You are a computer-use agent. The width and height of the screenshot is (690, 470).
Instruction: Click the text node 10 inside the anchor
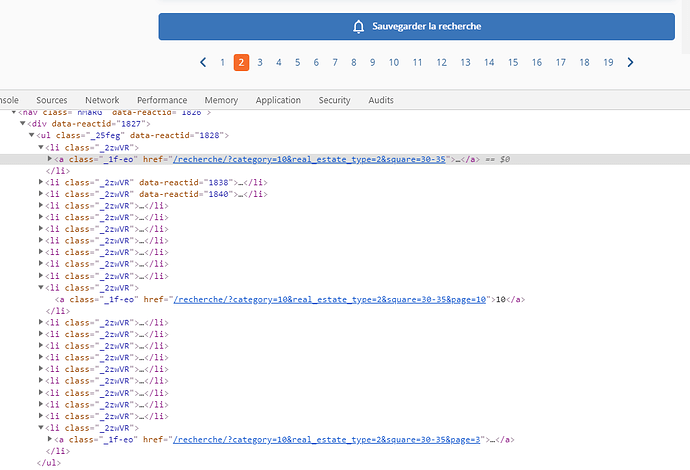(x=501, y=300)
